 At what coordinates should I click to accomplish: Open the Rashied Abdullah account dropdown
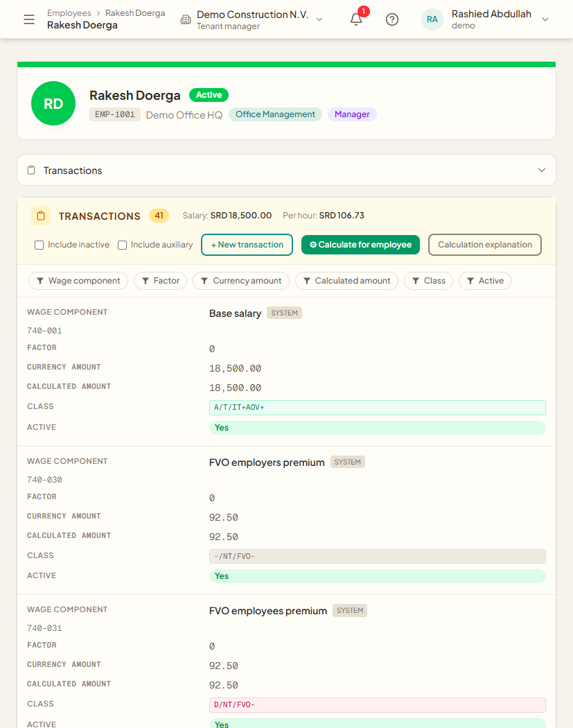click(545, 19)
